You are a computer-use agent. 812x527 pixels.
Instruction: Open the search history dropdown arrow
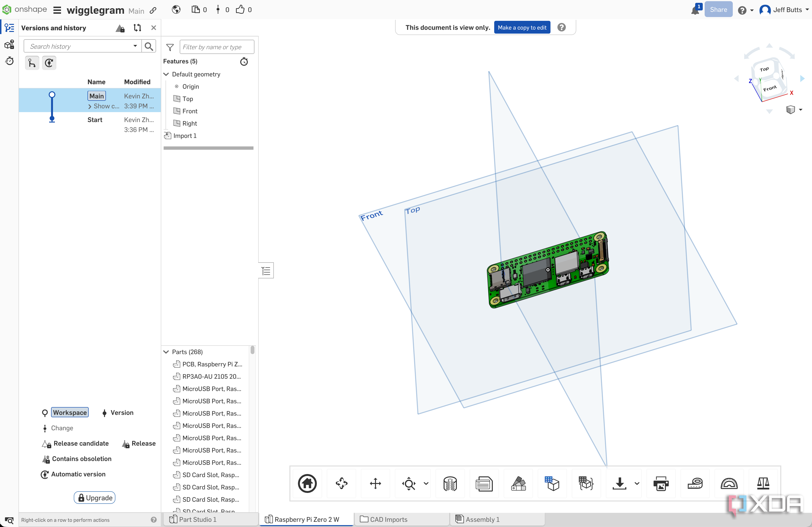pos(135,46)
